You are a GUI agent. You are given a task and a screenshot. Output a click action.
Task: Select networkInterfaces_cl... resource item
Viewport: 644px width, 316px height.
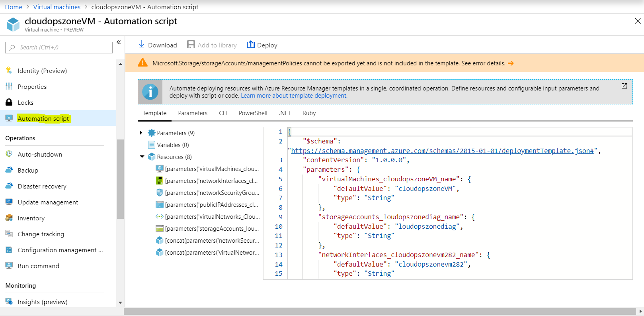point(207,181)
